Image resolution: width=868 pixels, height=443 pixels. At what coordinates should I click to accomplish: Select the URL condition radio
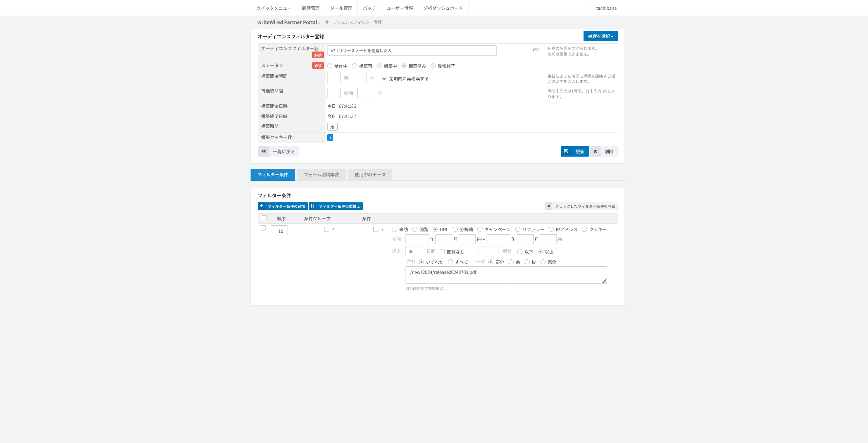[x=435, y=229]
